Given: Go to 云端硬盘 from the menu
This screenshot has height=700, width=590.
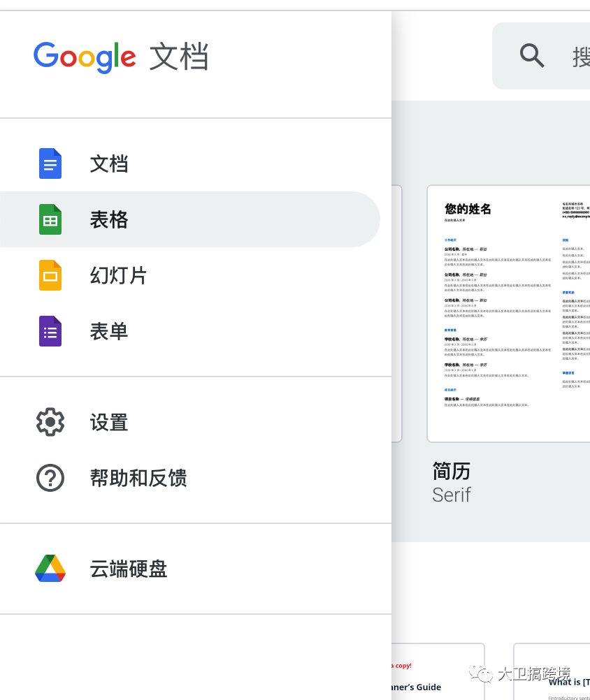Looking at the screenshot, I should pos(190,568).
